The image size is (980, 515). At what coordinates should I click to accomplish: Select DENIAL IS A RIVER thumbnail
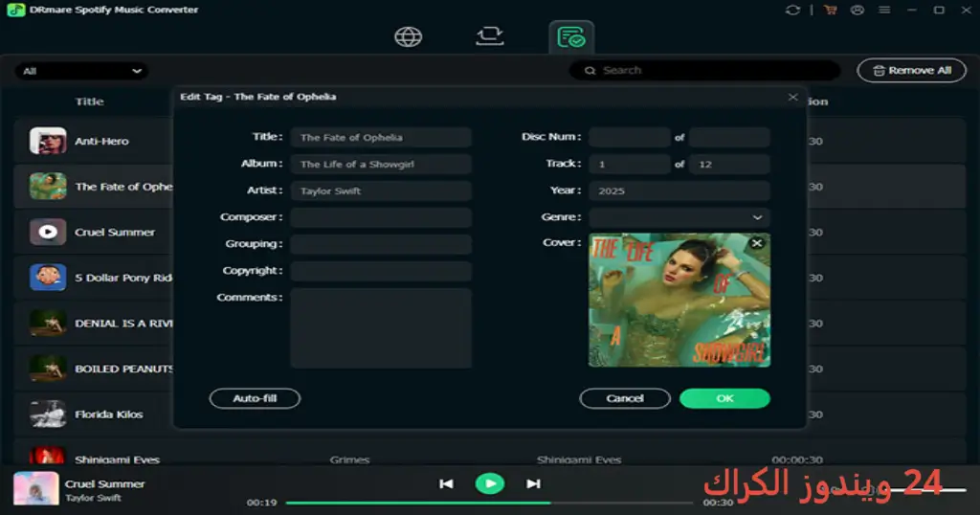pos(48,324)
